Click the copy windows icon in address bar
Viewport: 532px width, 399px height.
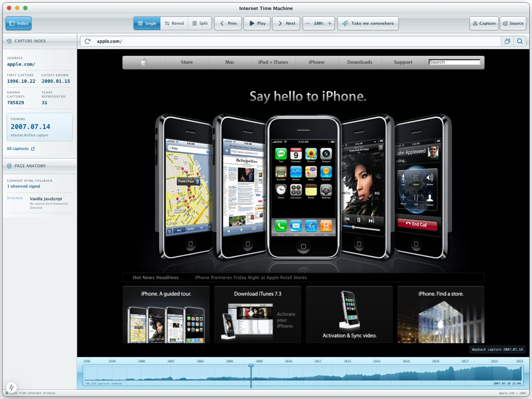pos(507,41)
